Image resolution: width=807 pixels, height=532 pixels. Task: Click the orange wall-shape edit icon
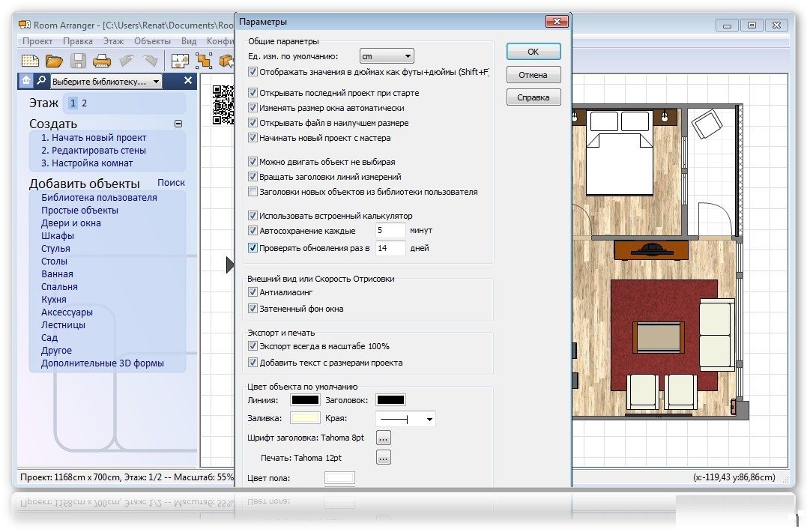point(204,61)
